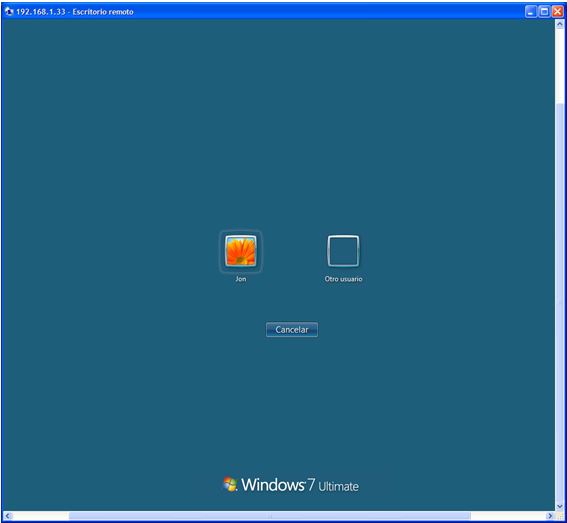Choose the Otro usuario empty tile
The image size is (567, 523).
pos(343,251)
